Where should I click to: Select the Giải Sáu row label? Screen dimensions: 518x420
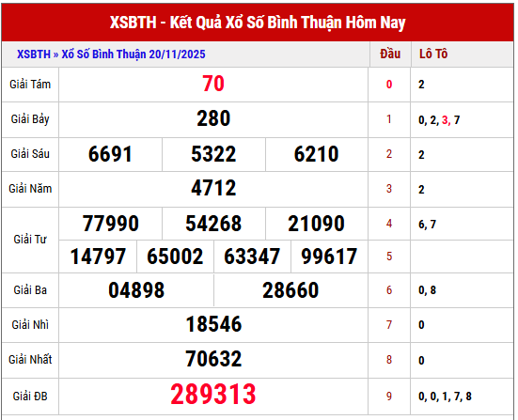(30, 154)
